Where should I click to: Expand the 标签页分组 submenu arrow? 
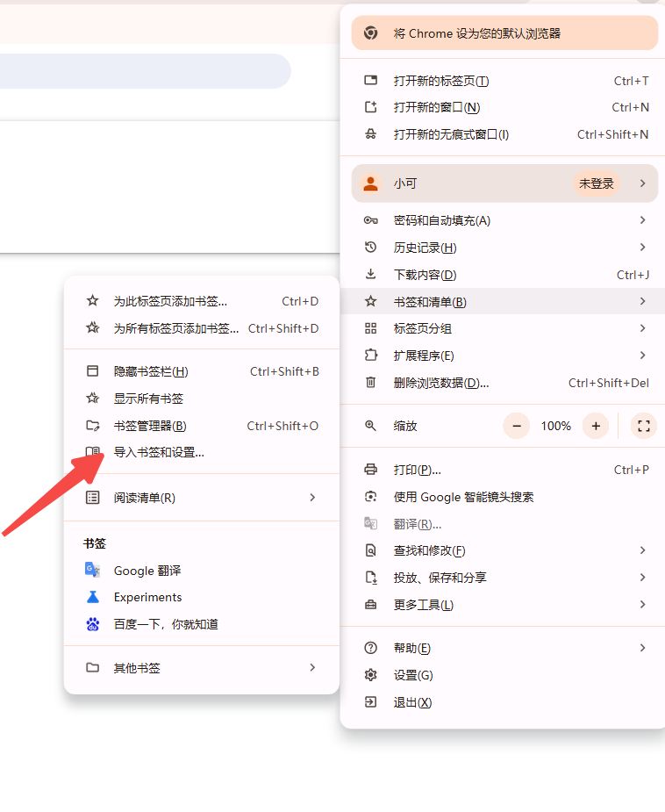pos(642,327)
